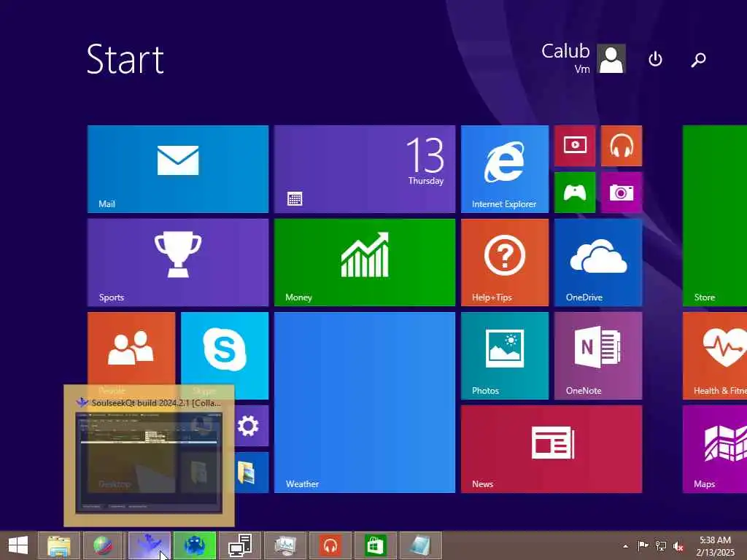Click the blue creature app icon on green taskbar button
This screenshot has width=747, height=560.
[194, 545]
